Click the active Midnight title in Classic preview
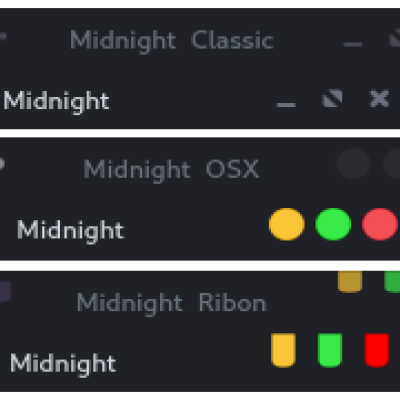 point(56,102)
